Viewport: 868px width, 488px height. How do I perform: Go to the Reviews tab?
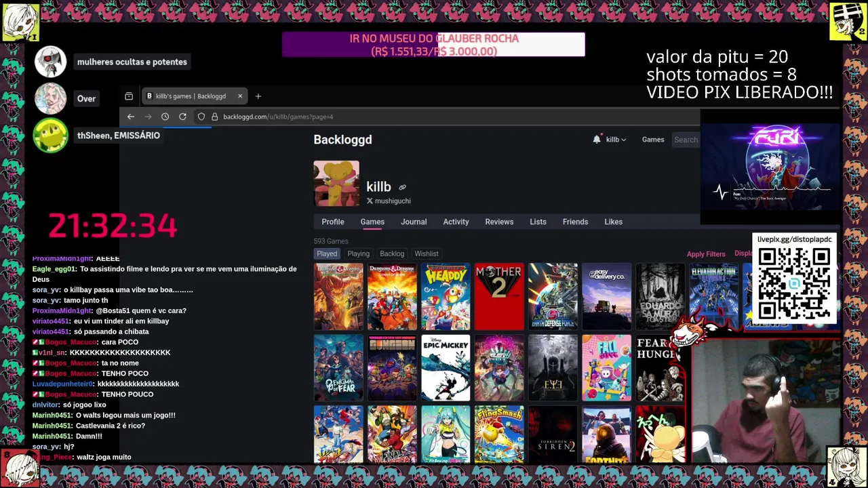pyautogui.click(x=499, y=222)
